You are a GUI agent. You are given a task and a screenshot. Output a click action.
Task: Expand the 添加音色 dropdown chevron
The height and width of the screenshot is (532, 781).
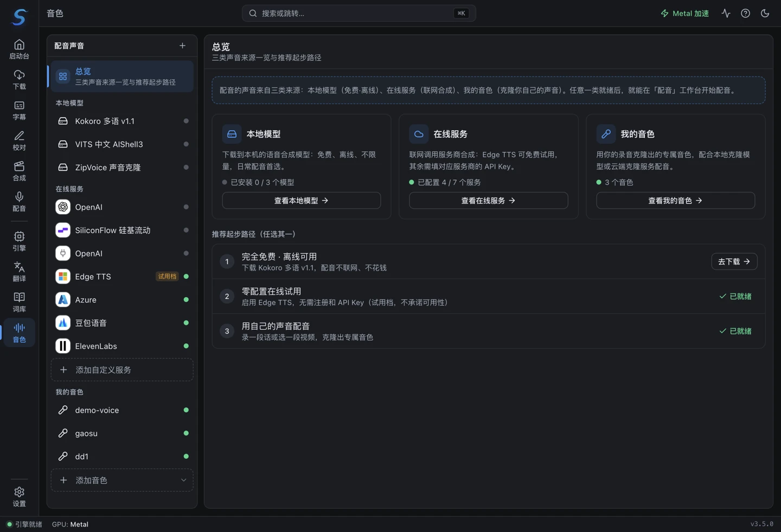(183, 480)
